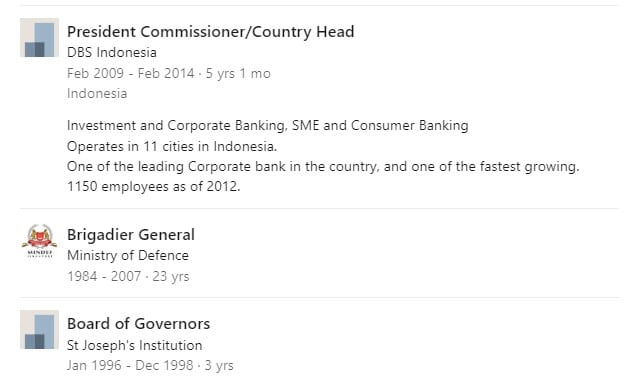Click the Operates in 11 cities text
626x383 pixels.
click(172, 147)
